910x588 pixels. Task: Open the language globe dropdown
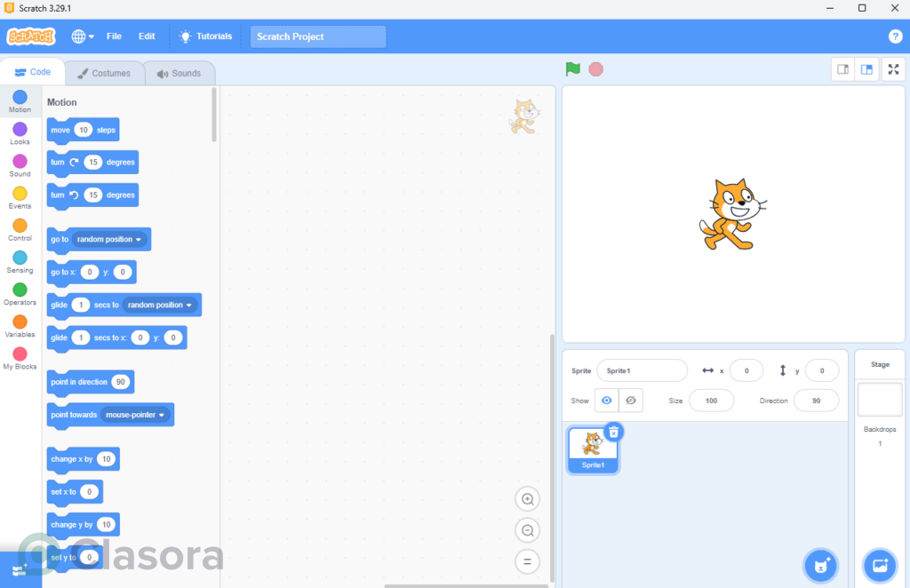pyautogui.click(x=83, y=36)
